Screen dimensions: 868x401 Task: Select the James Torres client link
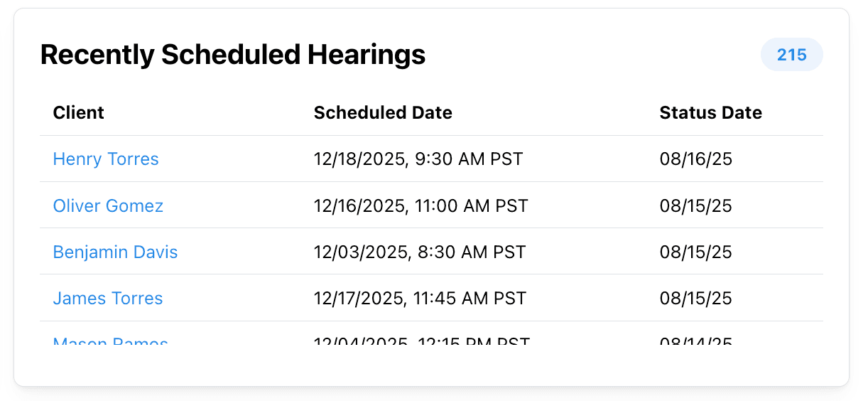(108, 298)
